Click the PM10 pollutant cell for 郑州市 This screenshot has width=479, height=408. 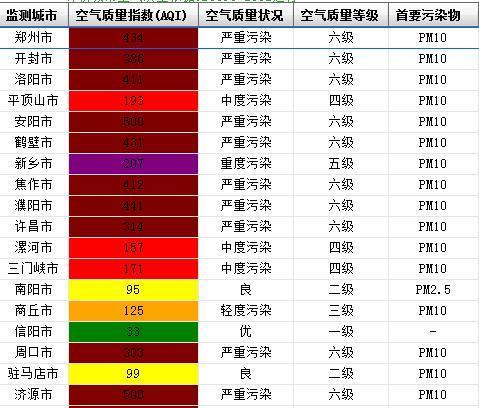[x=433, y=38]
